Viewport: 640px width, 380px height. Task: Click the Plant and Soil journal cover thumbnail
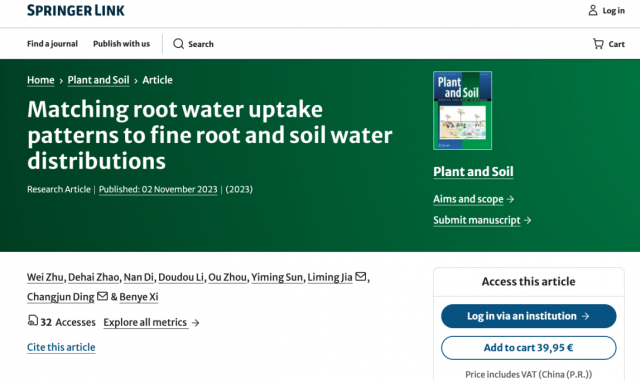coord(462,111)
